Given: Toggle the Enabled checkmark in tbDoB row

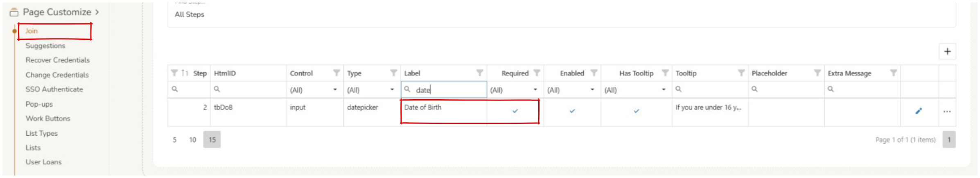Looking at the screenshot, I should (x=572, y=111).
